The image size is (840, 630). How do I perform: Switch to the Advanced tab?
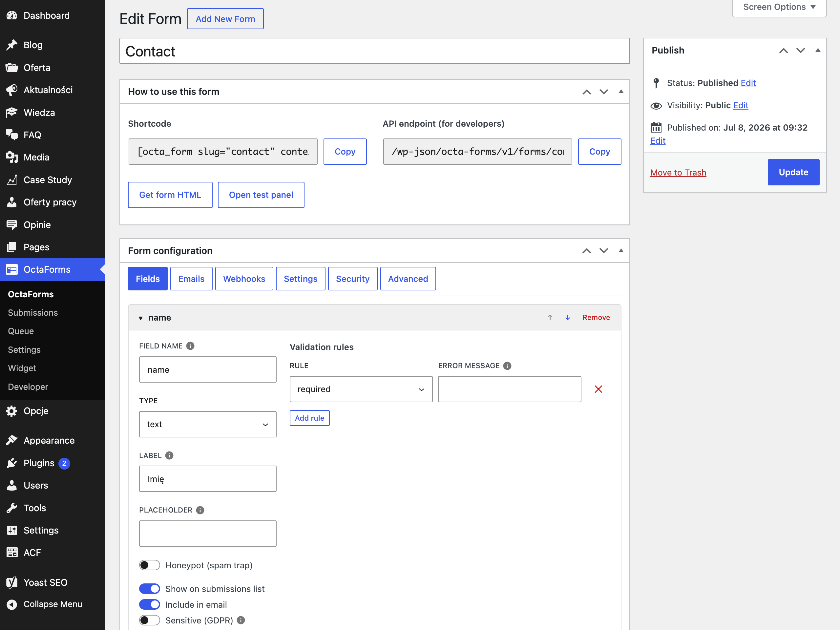pos(408,279)
